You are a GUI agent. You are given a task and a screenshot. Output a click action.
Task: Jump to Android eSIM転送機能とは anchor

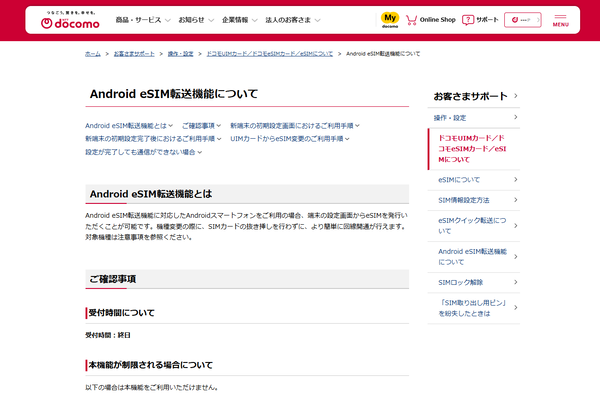click(x=129, y=126)
